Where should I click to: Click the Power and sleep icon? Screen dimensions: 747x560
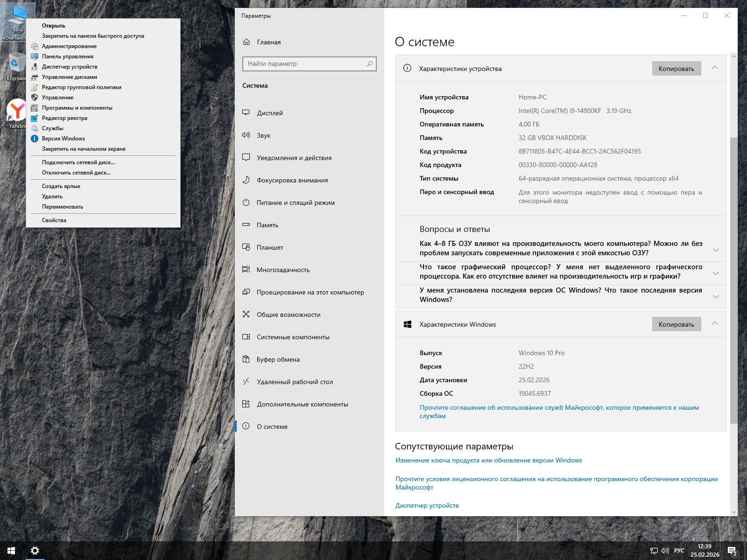[246, 203]
